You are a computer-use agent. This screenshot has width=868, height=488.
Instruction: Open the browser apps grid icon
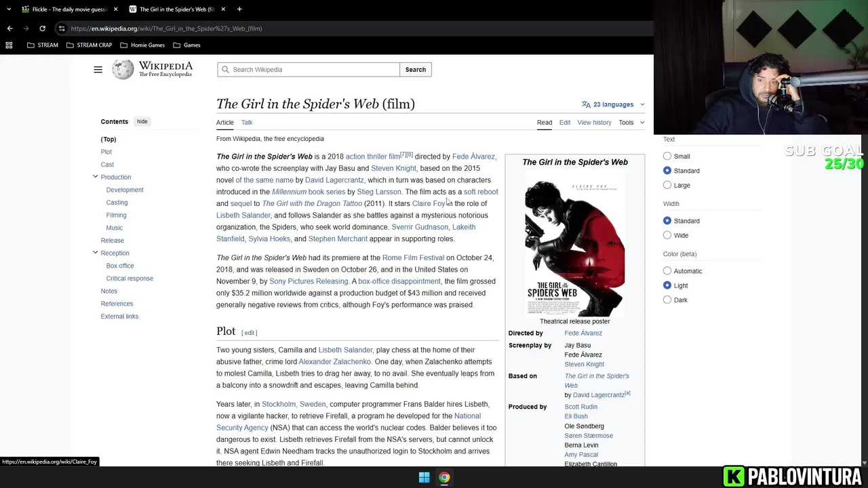pyautogui.click(x=9, y=45)
